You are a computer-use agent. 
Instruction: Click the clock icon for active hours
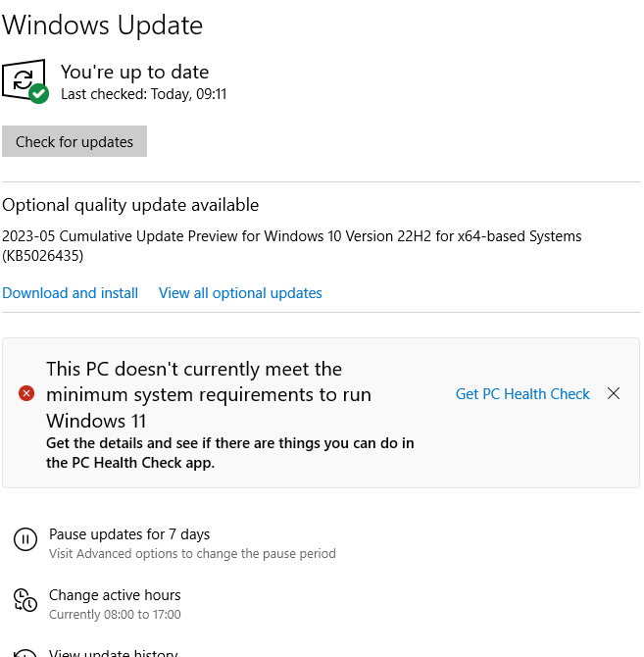point(25,600)
